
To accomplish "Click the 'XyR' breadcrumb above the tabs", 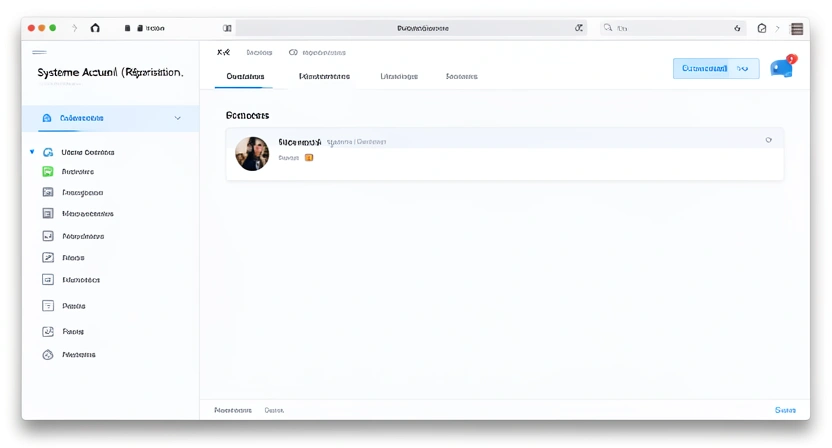I will click(223, 52).
